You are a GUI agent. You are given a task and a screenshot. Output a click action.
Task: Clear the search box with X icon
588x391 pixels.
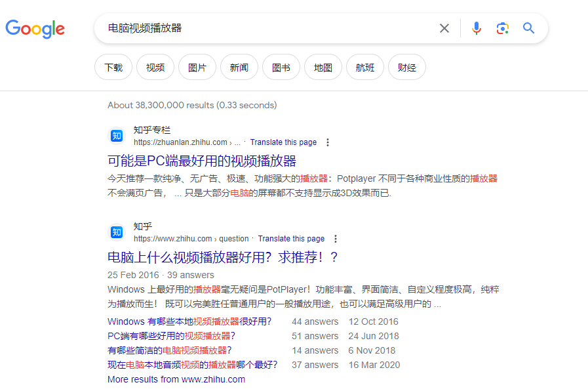coord(444,28)
